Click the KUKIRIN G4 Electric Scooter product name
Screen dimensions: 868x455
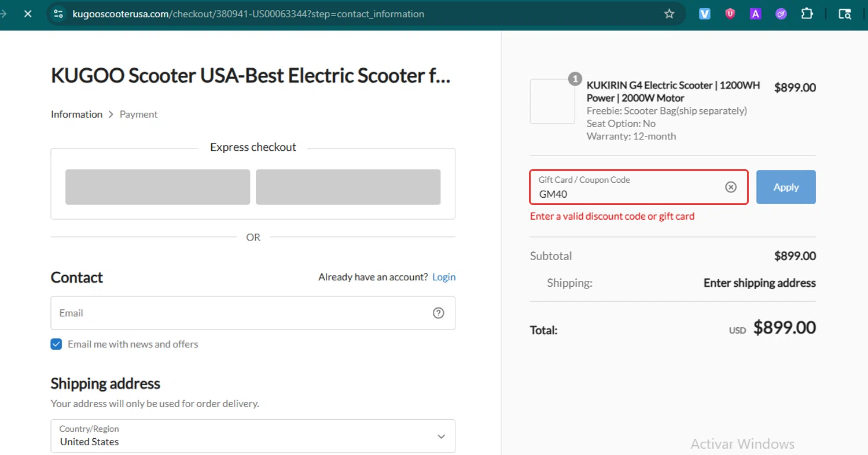coord(674,91)
